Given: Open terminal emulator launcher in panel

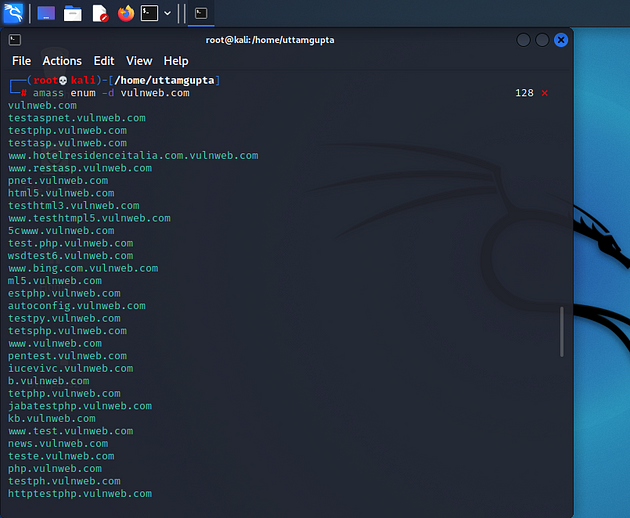Looking at the screenshot, I should [x=149, y=13].
